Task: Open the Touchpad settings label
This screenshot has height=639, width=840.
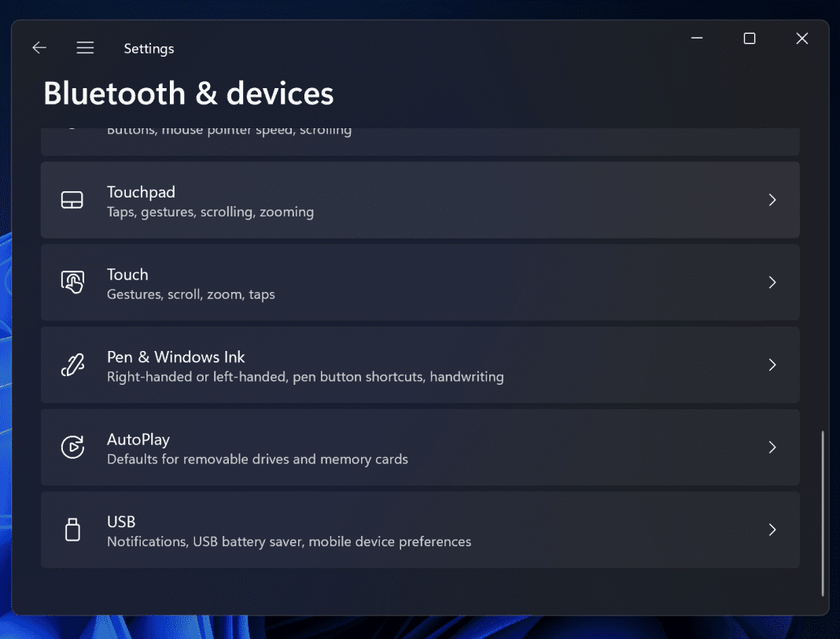Action: (141, 192)
